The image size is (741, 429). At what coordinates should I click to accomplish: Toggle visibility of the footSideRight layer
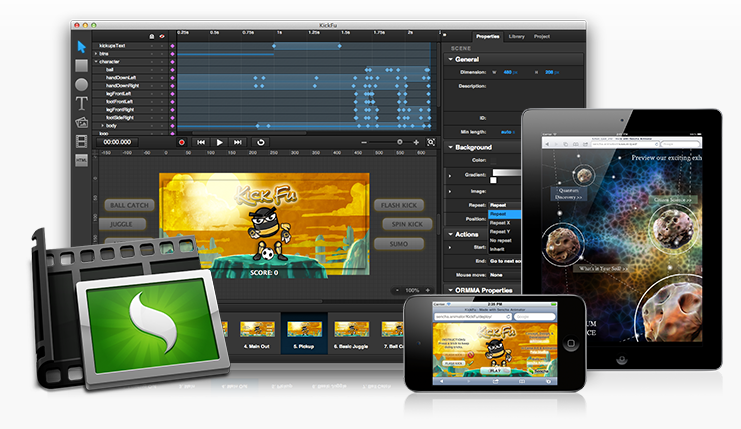click(162, 118)
